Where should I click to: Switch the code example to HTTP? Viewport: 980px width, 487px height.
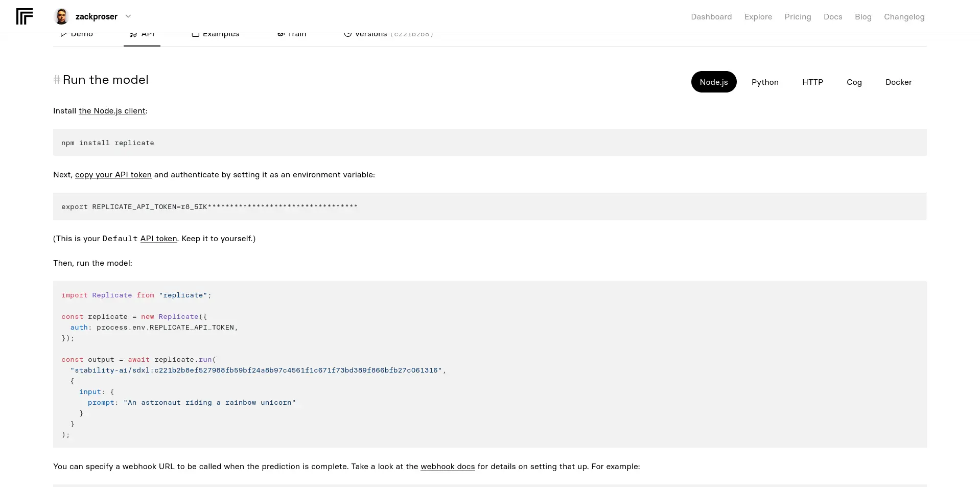(x=812, y=82)
